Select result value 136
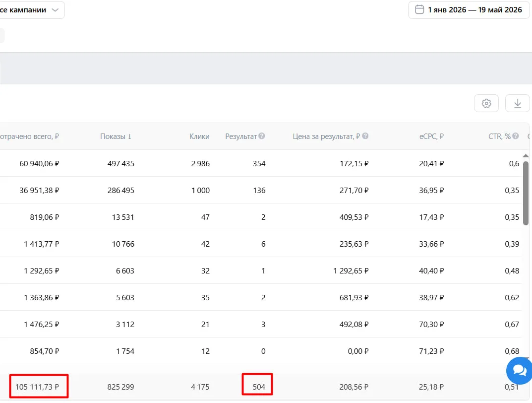532x403 pixels. [259, 191]
